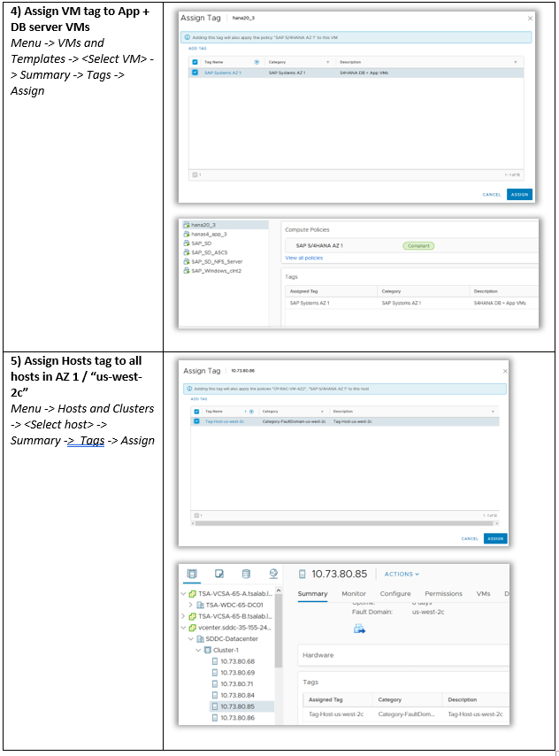
Task: Click info icon in hana20_3 Assign Tag banner
Action: click(x=188, y=37)
